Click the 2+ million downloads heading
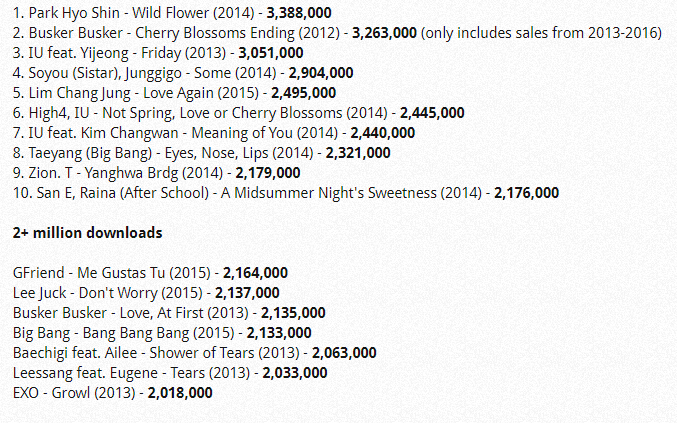This screenshot has width=677, height=423. (87, 232)
